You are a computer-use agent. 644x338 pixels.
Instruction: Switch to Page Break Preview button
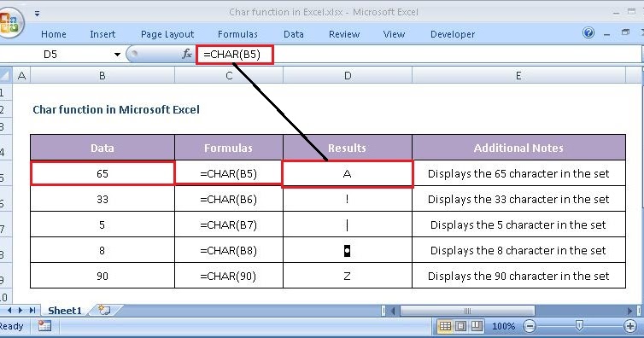[x=477, y=327]
